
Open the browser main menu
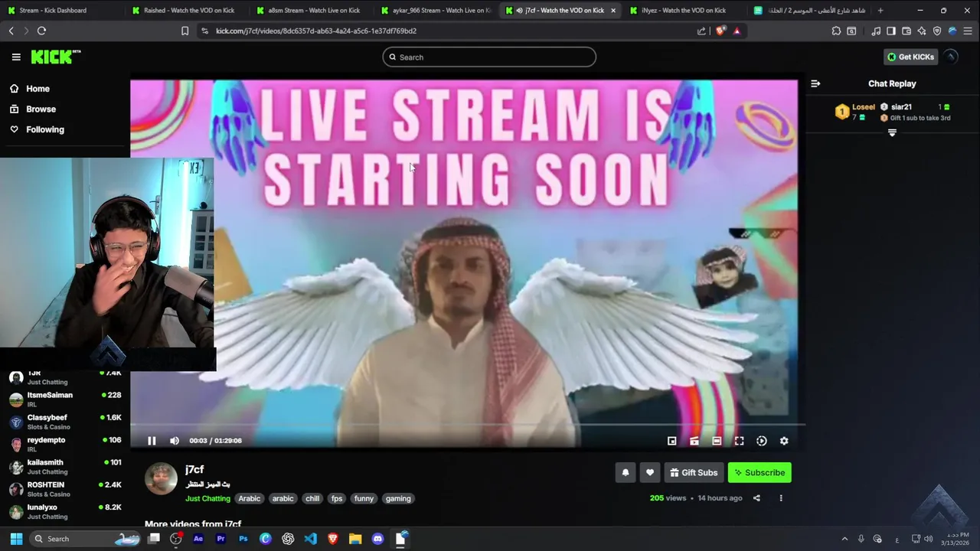pos(969,31)
